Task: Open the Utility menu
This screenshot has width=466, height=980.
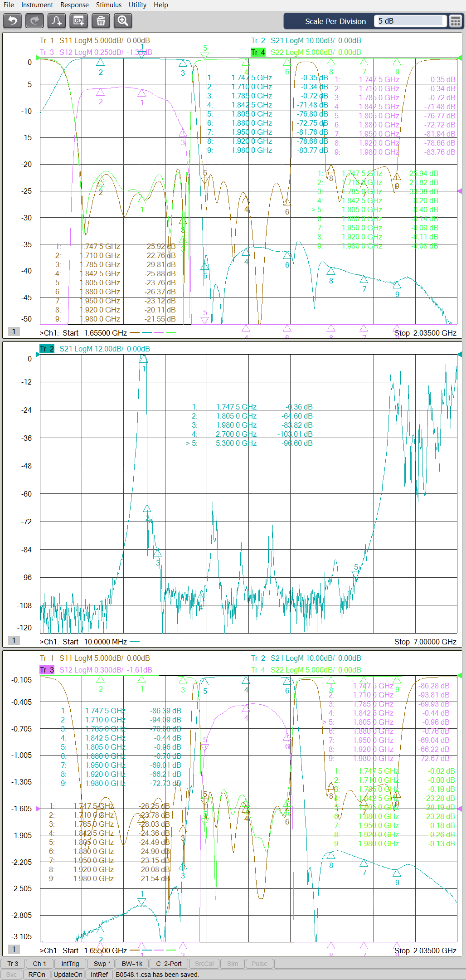Action: [137, 5]
